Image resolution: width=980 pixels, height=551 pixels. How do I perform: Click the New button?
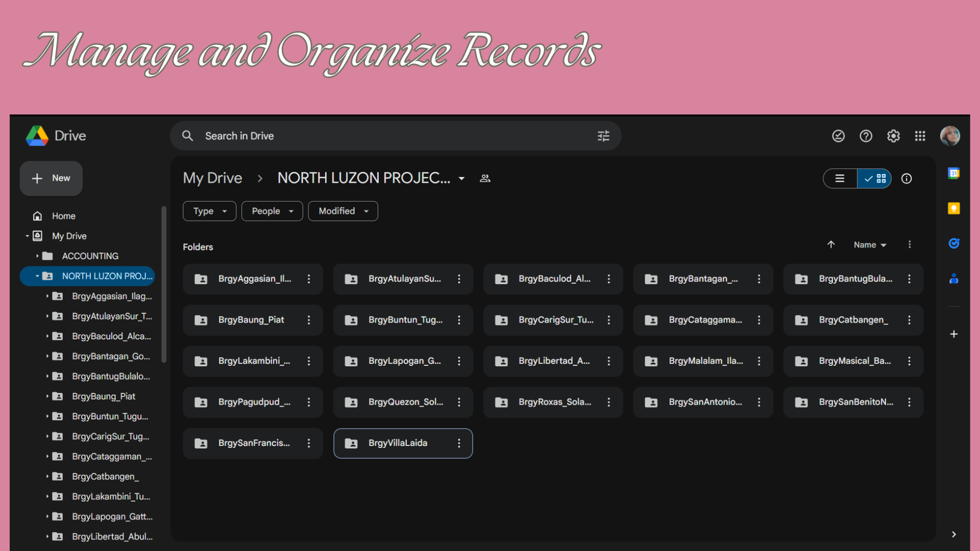pyautogui.click(x=51, y=179)
